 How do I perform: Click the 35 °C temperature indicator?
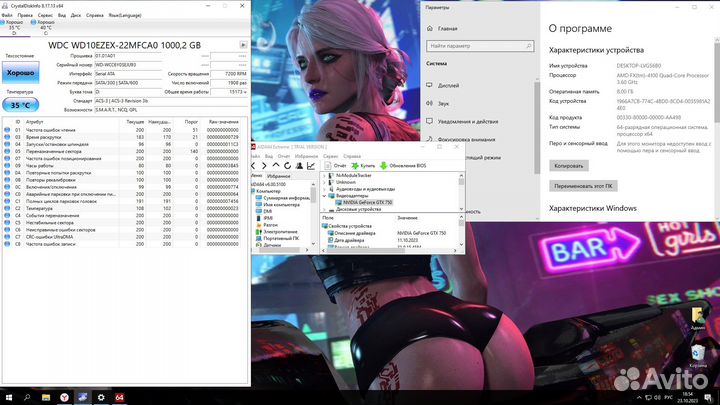click(x=21, y=105)
